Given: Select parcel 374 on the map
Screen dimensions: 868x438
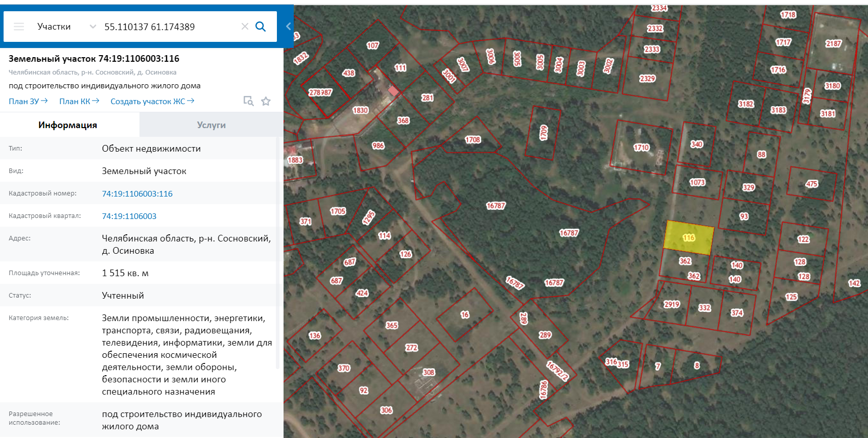Looking at the screenshot, I should [x=737, y=312].
